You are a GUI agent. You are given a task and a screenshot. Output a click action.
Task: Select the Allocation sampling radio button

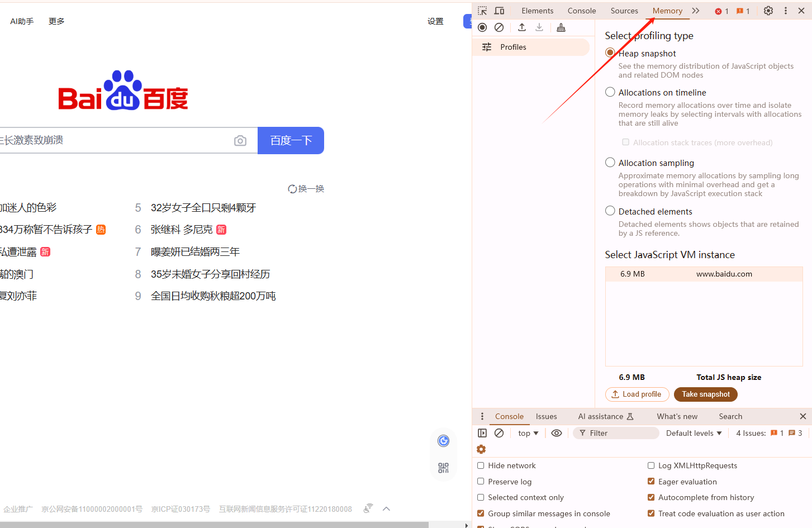point(610,163)
